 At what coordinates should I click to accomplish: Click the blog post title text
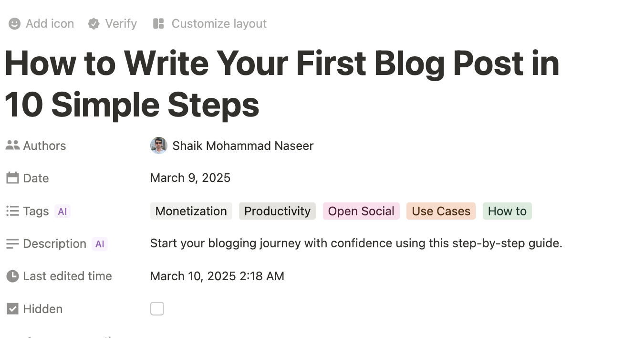282,84
